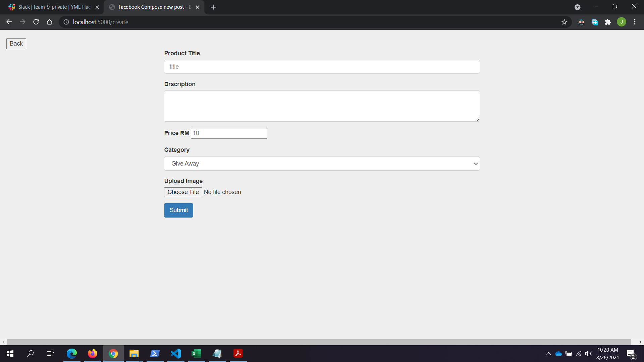Open the Chrome three-dot menu
This screenshot has width=644, height=362.
tap(635, 22)
